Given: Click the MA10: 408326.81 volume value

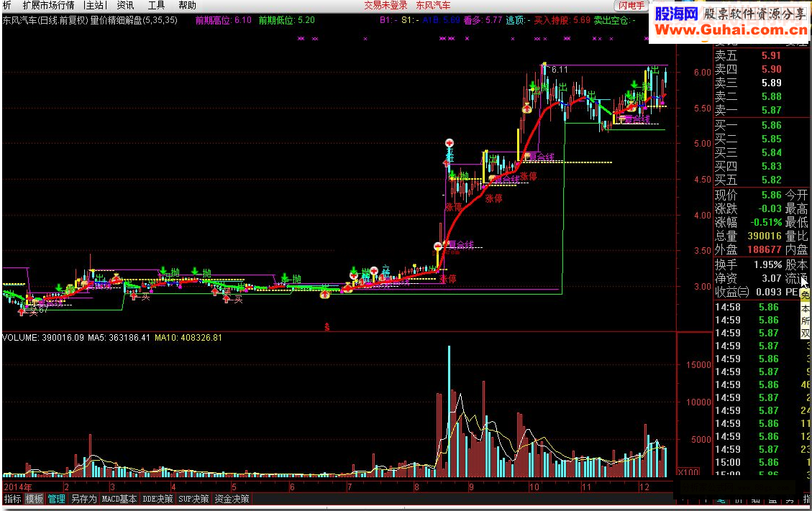Looking at the screenshot, I should pyautogui.click(x=188, y=338).
